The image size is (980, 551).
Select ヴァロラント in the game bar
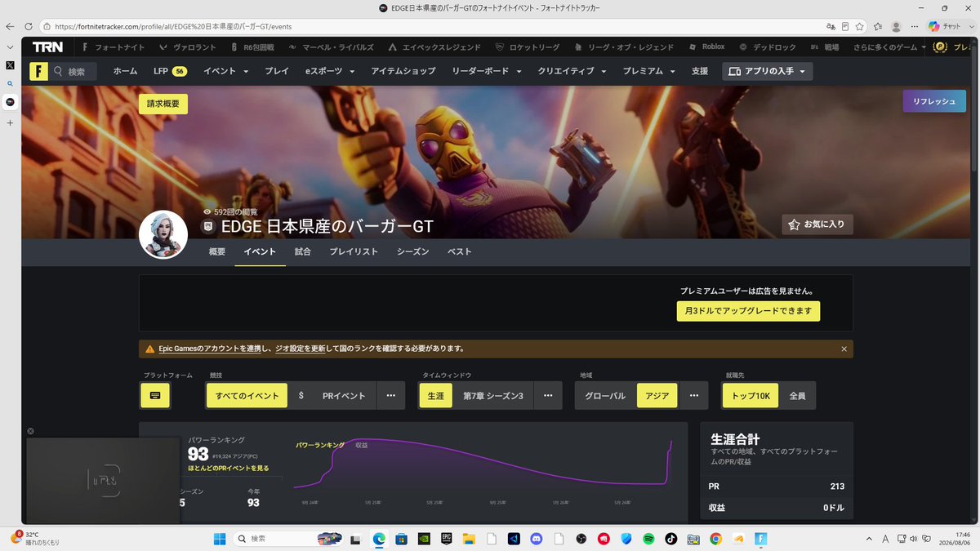[x=187, y=47]
